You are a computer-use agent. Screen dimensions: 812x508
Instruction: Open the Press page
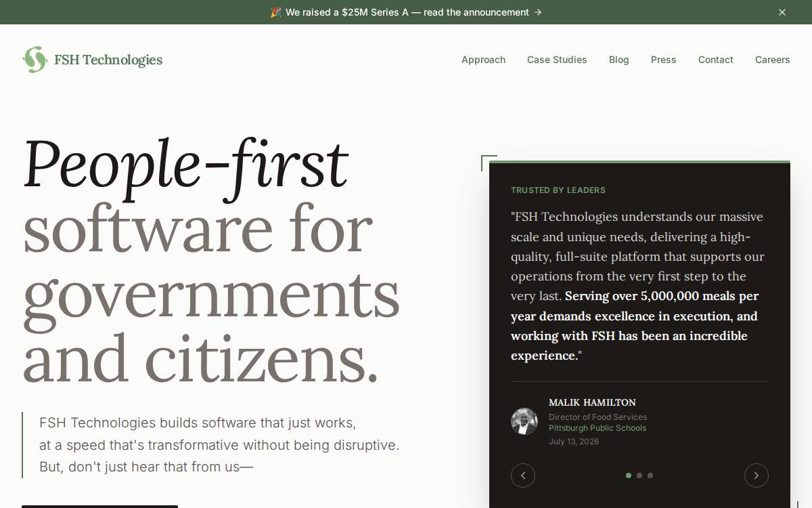click(664, 60)
